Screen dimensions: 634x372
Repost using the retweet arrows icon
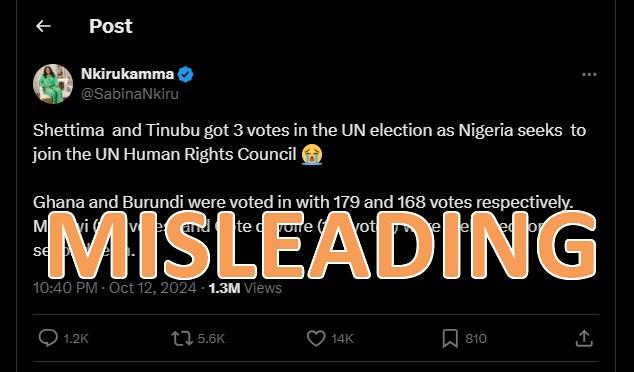click(x=182, y=338)
